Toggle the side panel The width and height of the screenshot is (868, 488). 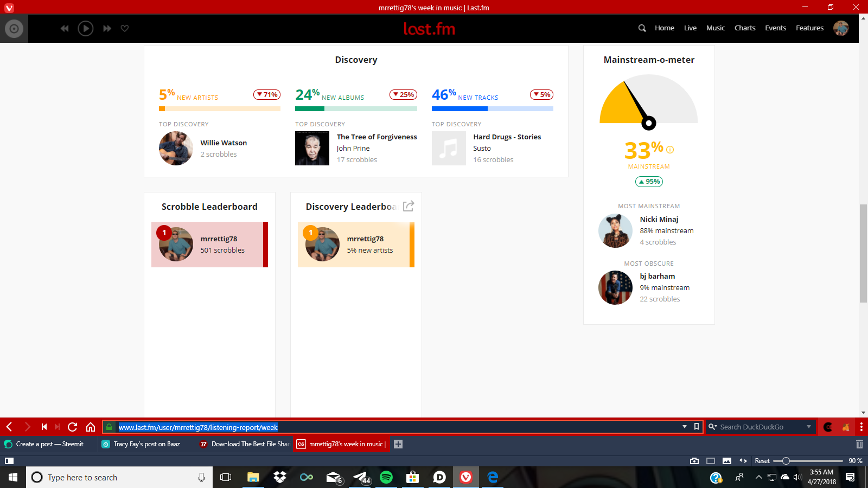[x=9, y=461]
